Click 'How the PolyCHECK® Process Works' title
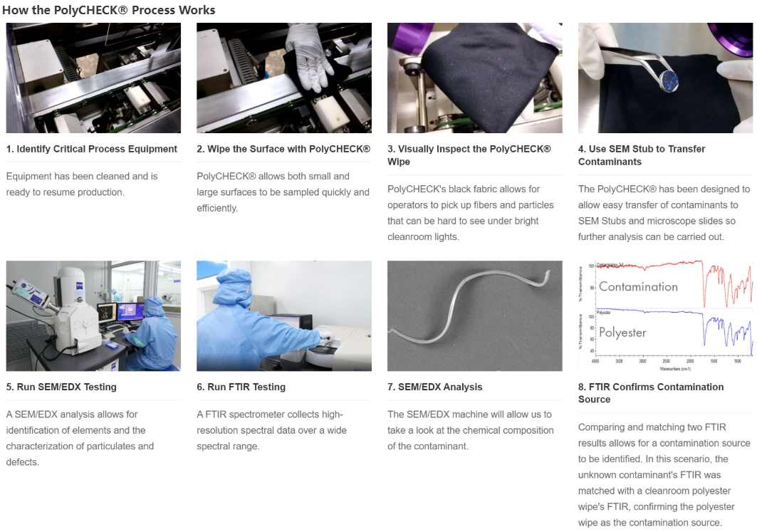 coord(109,10)
